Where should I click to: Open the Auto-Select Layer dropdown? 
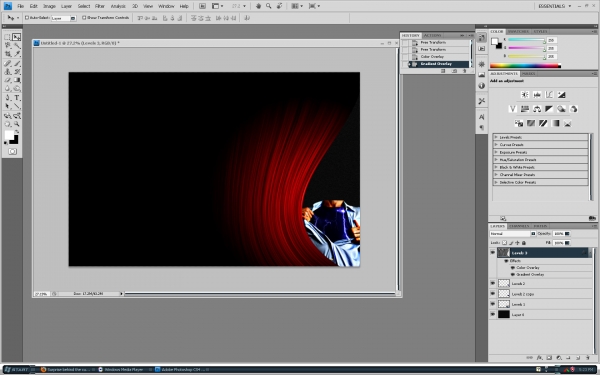click(x=63, y=18)
